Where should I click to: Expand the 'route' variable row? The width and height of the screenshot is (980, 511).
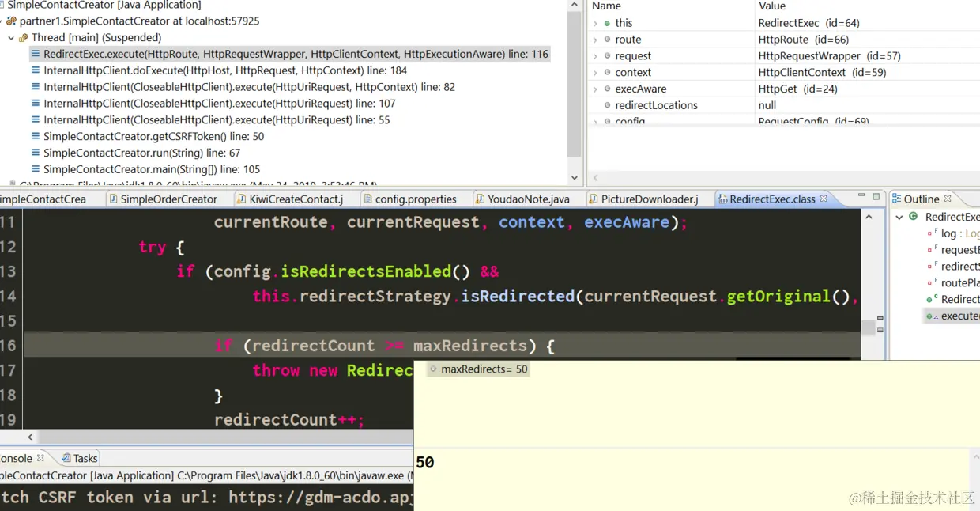point(595,40)
